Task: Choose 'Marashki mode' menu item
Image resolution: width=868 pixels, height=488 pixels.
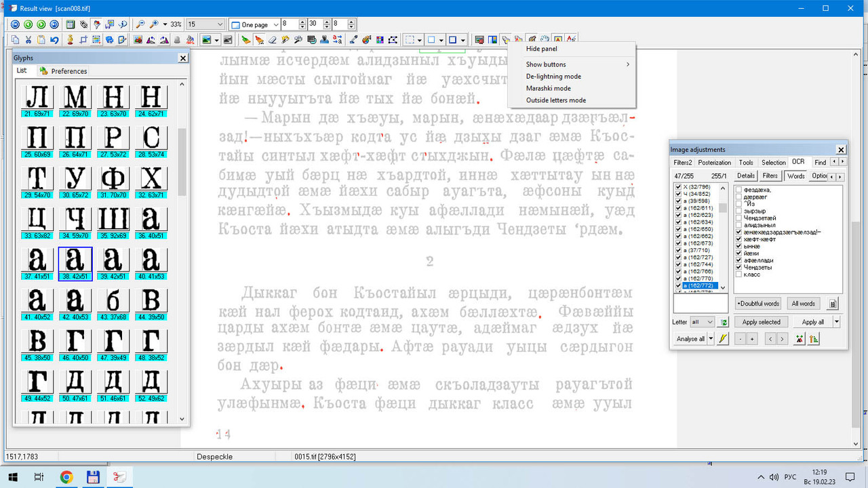Action: [x=572, y=88]
